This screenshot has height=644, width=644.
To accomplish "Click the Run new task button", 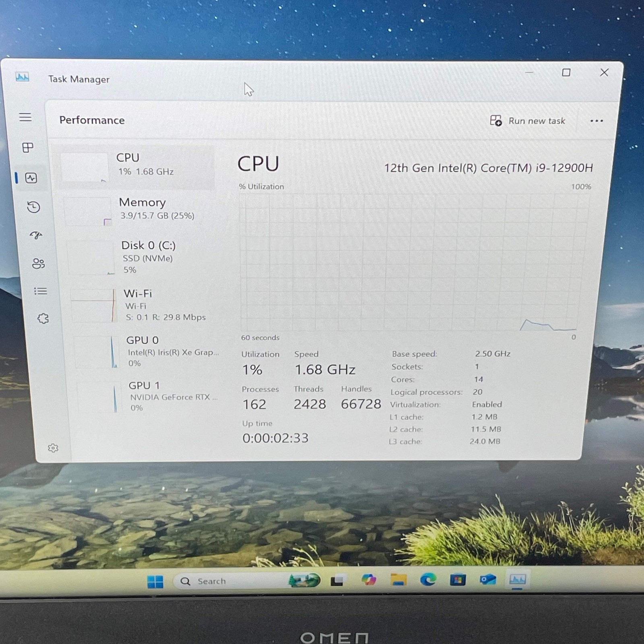I will (x=528, y=121).
